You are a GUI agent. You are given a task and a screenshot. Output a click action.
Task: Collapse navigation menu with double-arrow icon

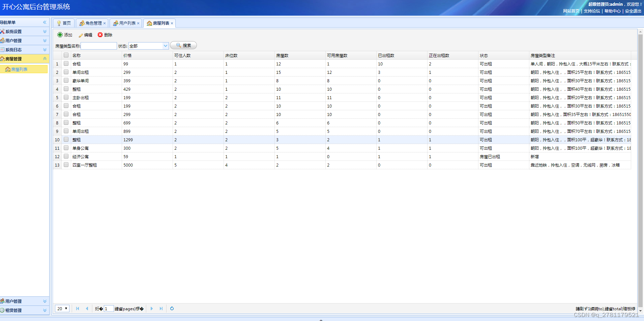tap(45, 22)
